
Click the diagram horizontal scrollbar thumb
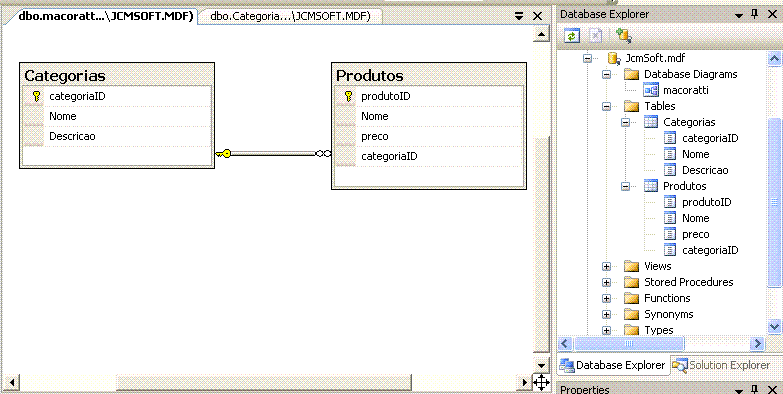tap(264, 383)
